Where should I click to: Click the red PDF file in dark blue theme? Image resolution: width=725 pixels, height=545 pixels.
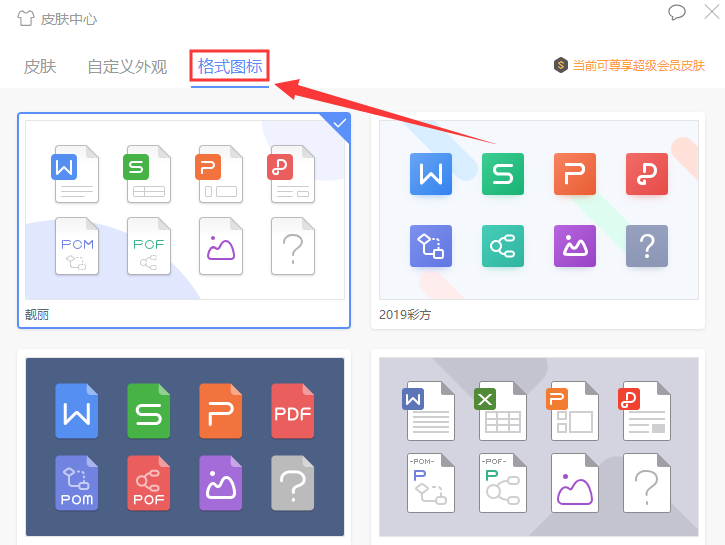[x=293, y=411]
